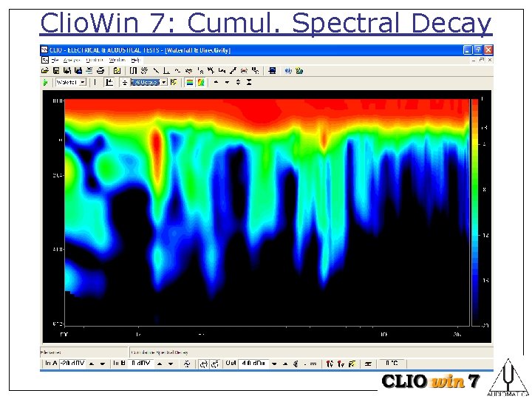Click the green Go start-measurement icon
Viewport: 532px width, 399px height.
[x=46, y=82]
